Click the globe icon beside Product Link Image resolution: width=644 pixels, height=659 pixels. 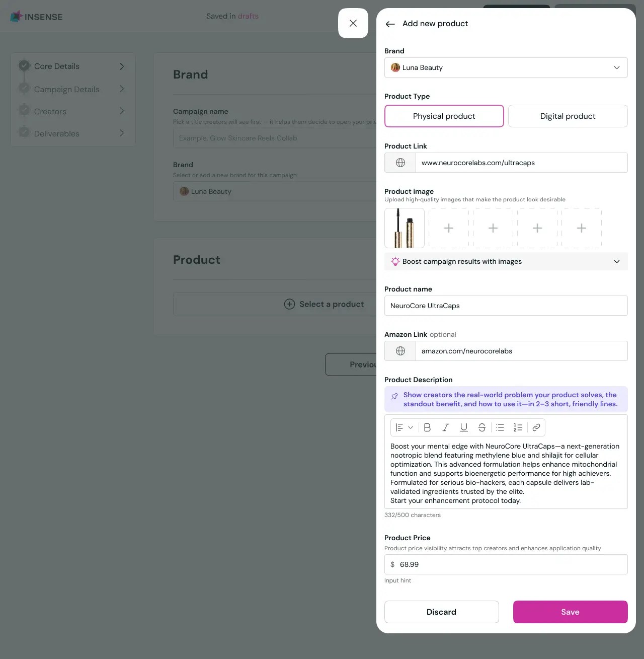pyautogui.click(x=400, y=162)
